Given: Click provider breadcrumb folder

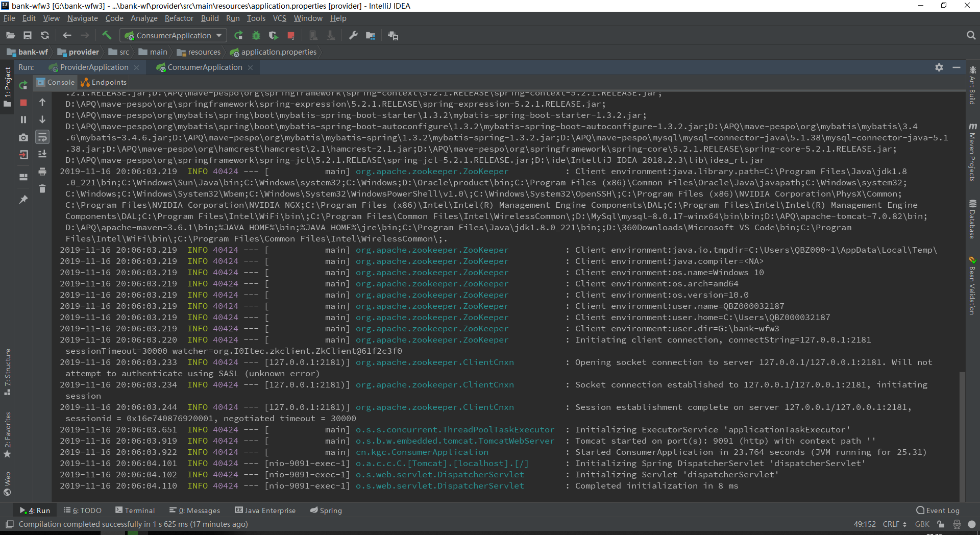Looking at the screenshot, I should [x=79, y=52].
